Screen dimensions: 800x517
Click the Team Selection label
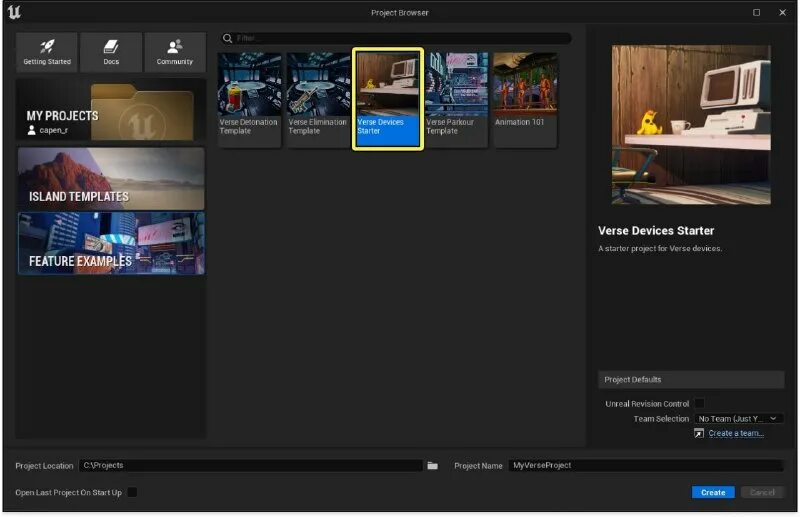(661, 418)
